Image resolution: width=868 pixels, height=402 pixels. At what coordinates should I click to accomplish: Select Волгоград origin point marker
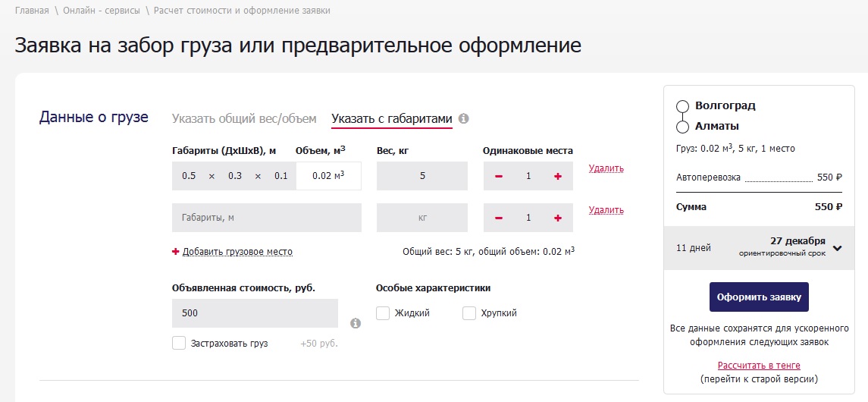pyautogui.click(x=682, y=106)
